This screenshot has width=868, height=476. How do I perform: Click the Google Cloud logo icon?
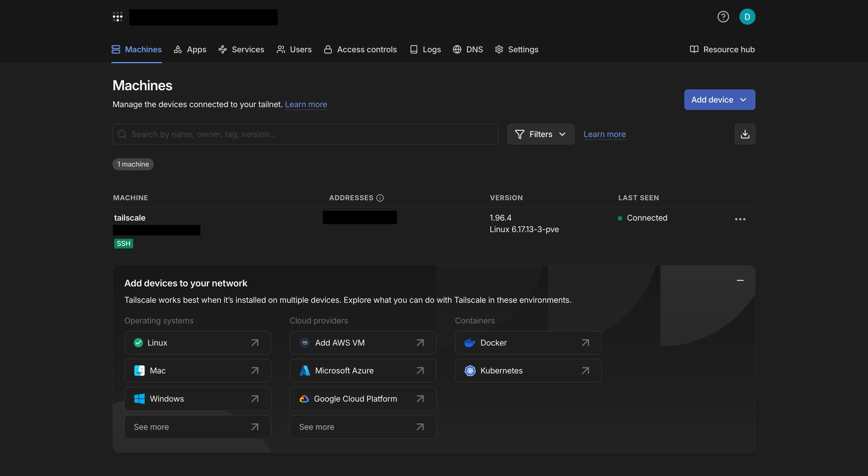(x=304, y=399)
